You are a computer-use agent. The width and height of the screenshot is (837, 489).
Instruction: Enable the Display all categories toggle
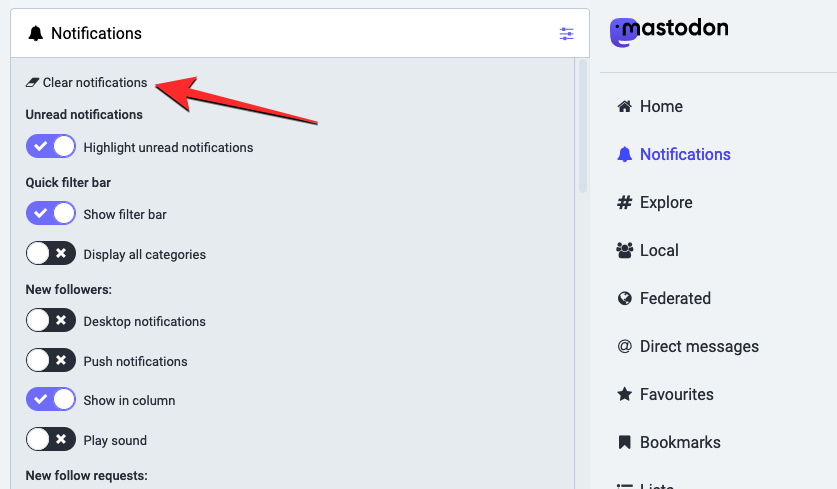51,253
